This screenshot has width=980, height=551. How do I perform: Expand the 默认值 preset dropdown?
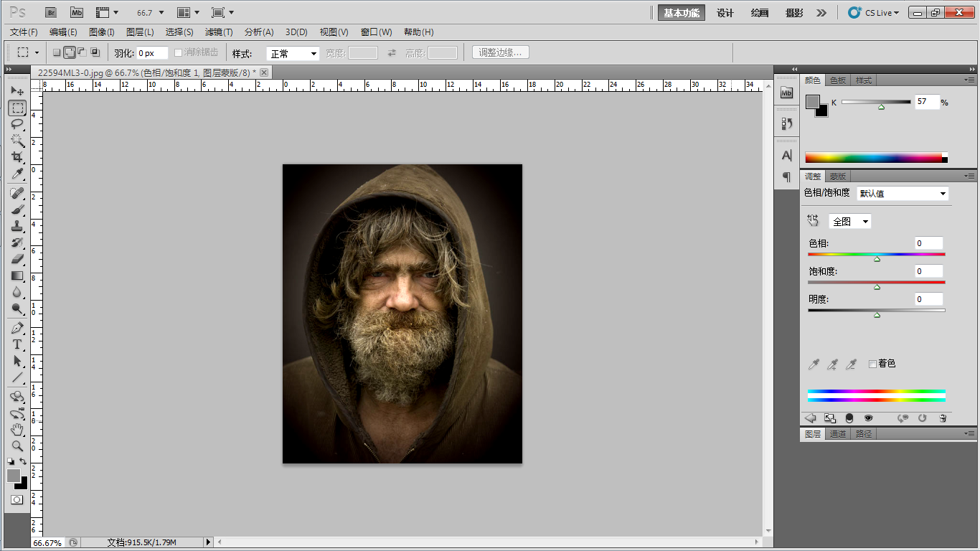[903, 194]
